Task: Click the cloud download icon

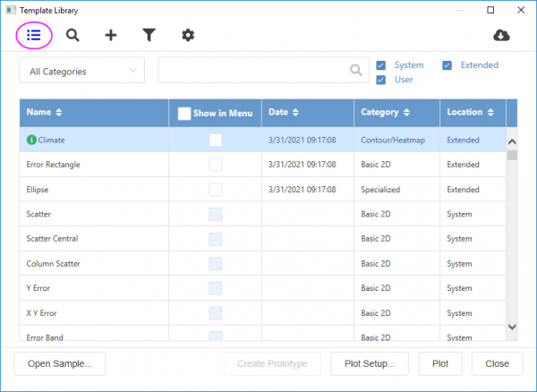Action: pos(501,36)
